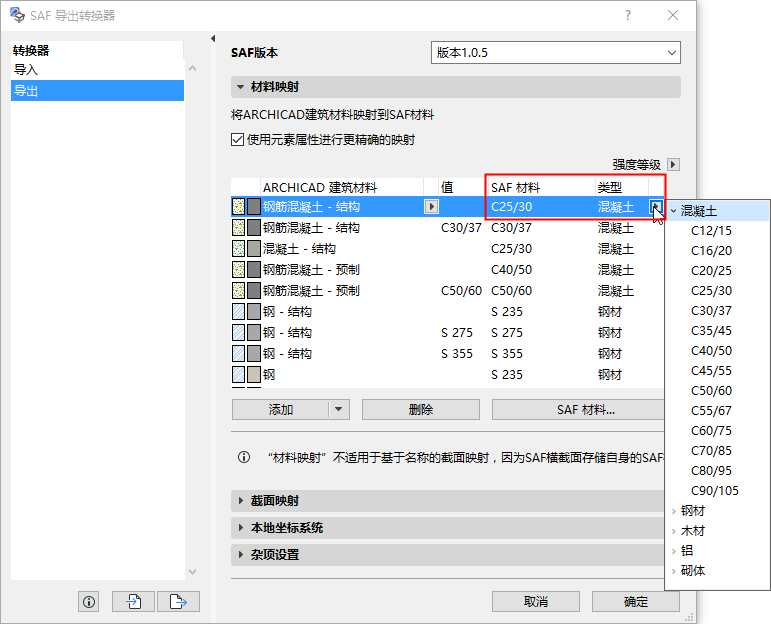This screenshot has height=624, width=771.
Task: Click the translator list scroll-up arrow
Action: [x=193, y=68]
